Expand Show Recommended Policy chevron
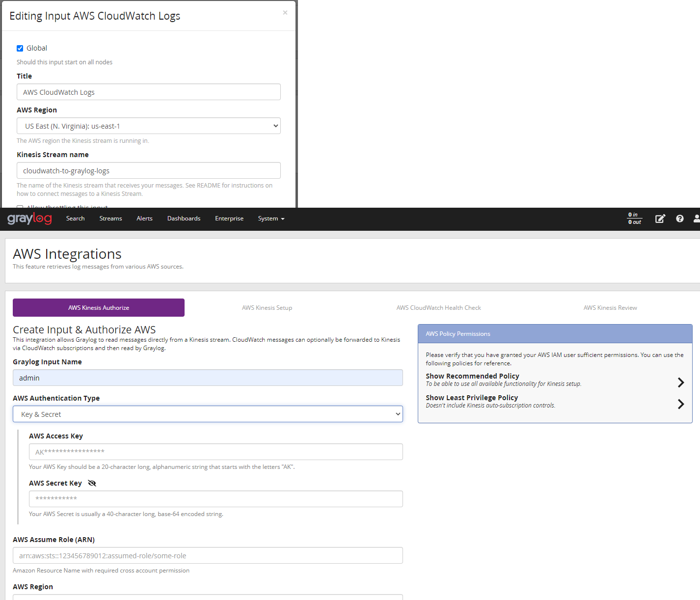This screenshot has height=600, width=700. point(681,382)
